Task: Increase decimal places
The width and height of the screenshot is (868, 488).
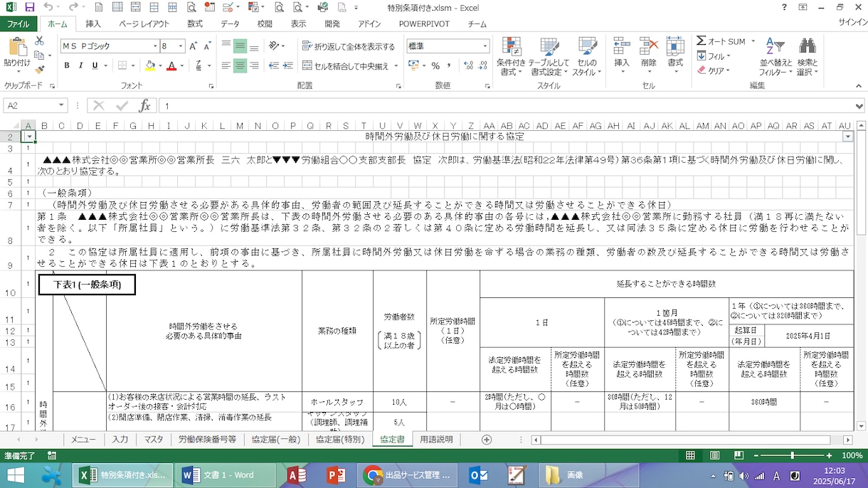Action: pyautogui.click(x=468, y=65)
